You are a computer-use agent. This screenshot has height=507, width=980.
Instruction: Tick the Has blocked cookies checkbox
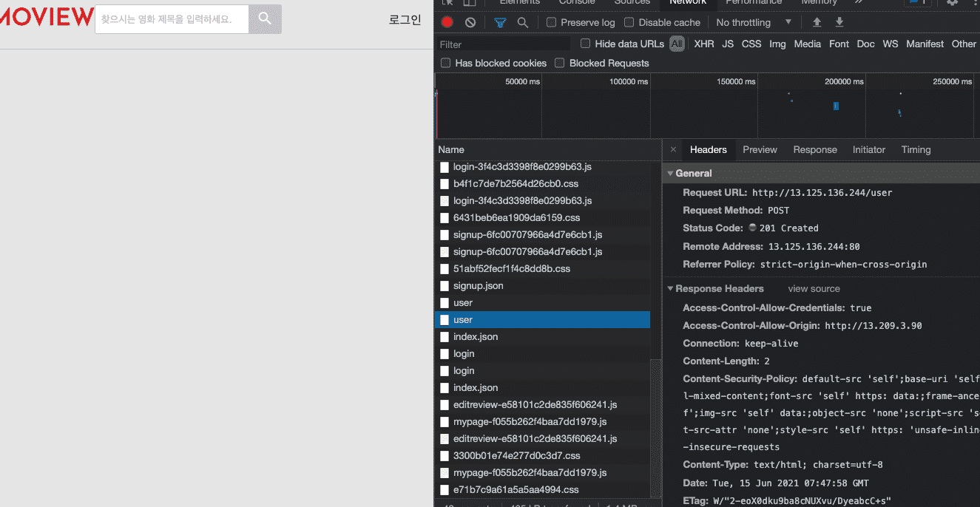pos(445,63)
